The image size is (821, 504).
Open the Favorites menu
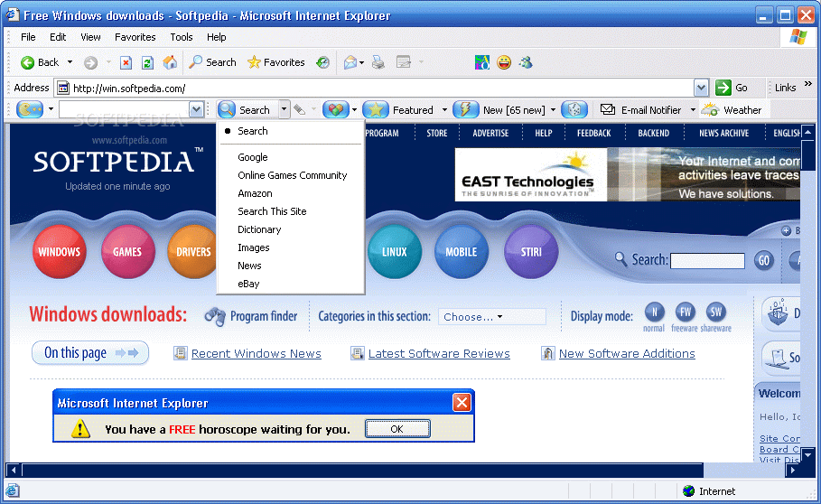pyautogui.click(x=135, y=37)
